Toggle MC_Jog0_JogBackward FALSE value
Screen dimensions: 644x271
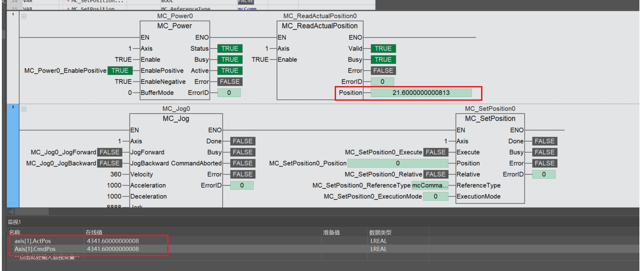(x=110, y=163)
